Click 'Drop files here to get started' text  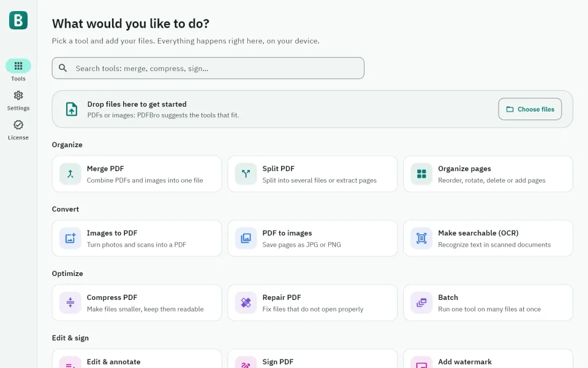click(x=137, y=104)
